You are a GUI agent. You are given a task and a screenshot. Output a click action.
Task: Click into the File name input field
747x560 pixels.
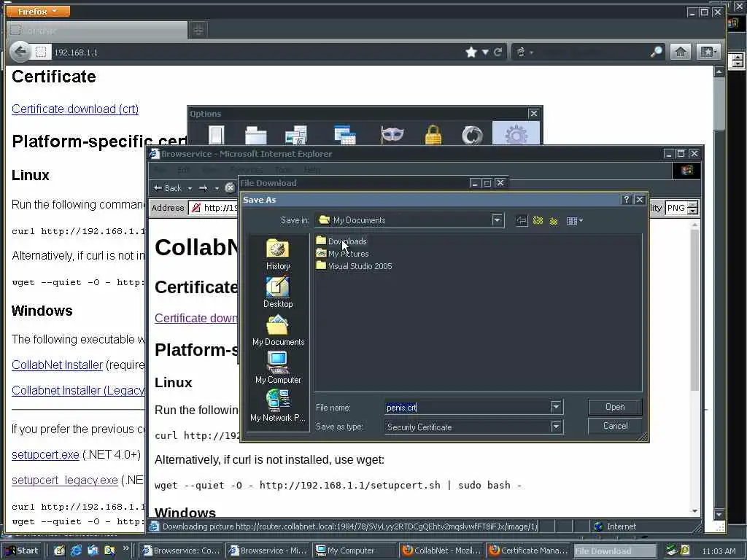click(468, 407)
